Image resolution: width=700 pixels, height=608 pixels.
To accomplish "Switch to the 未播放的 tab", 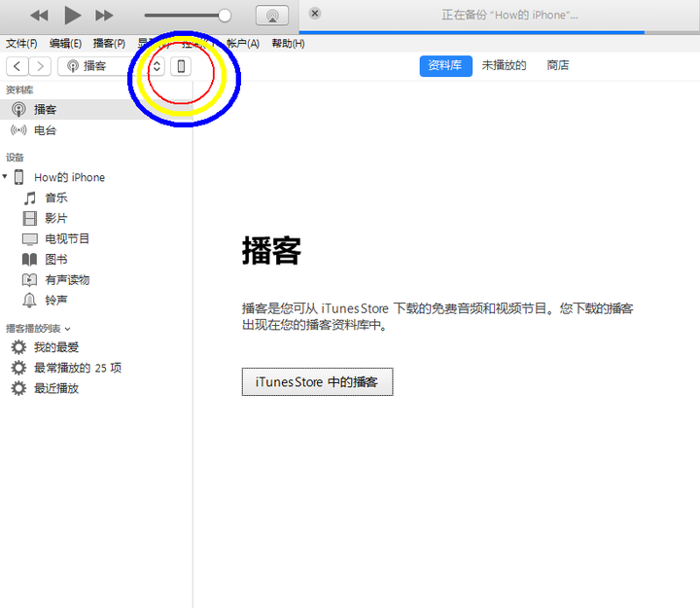I will 504,66.
